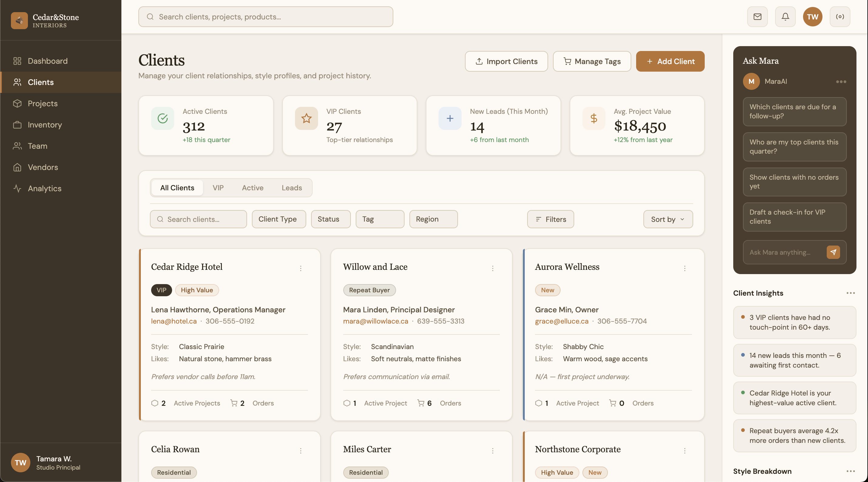Open Aurora Wellness card menu
868x482 pixels.
pos(685,268)
